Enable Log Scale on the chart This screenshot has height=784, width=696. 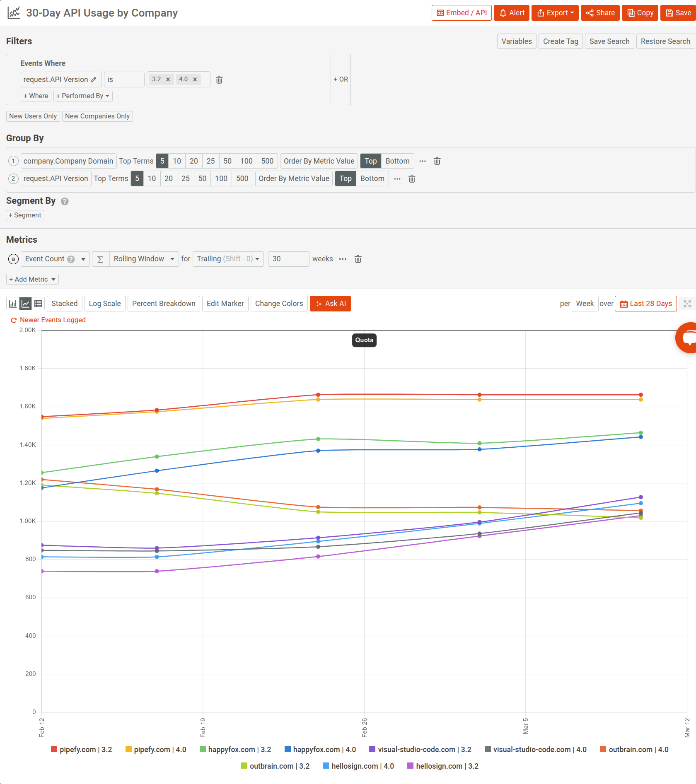point(104,304)
